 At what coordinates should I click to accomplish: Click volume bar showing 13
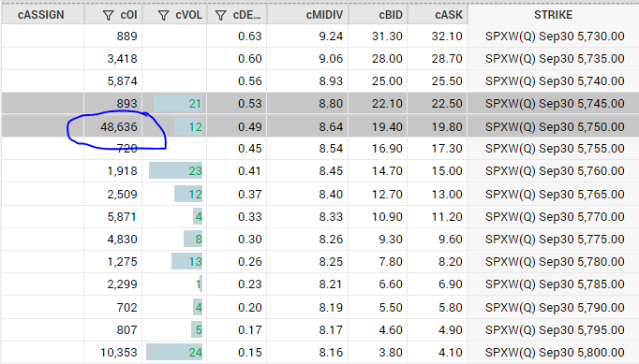187,261
